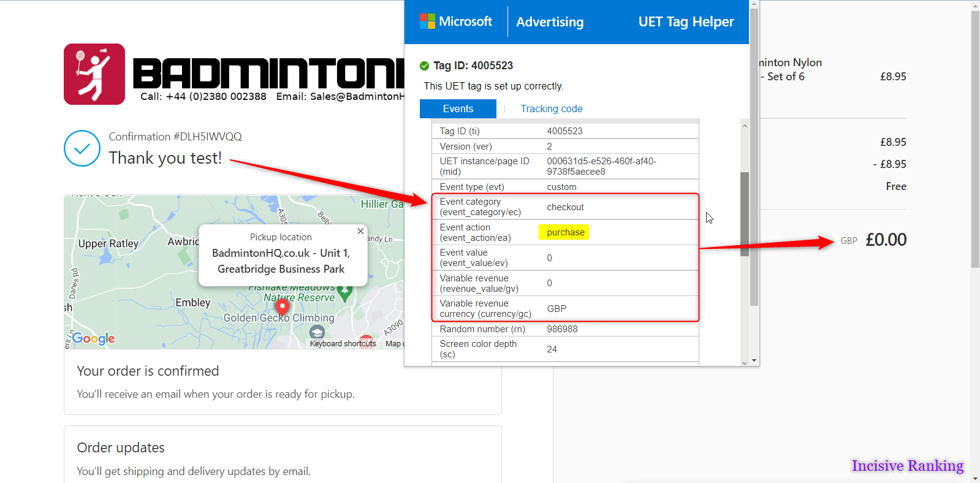
Task: Close the Pickup location popup
Action: (x=360, y=231)
